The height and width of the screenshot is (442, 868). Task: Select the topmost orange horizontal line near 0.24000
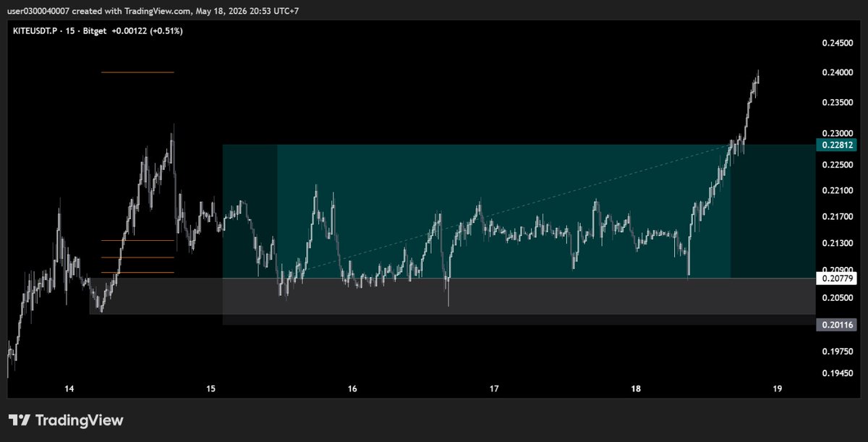pos(137,72)
